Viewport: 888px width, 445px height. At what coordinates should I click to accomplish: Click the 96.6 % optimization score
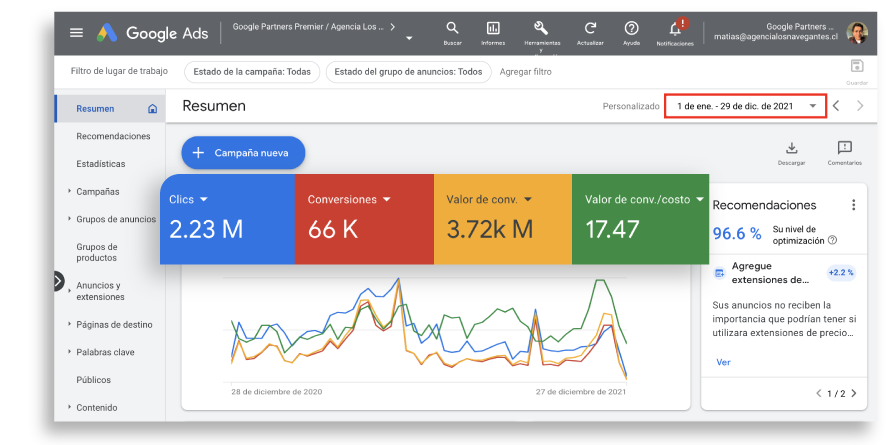[x=737, y=233]
